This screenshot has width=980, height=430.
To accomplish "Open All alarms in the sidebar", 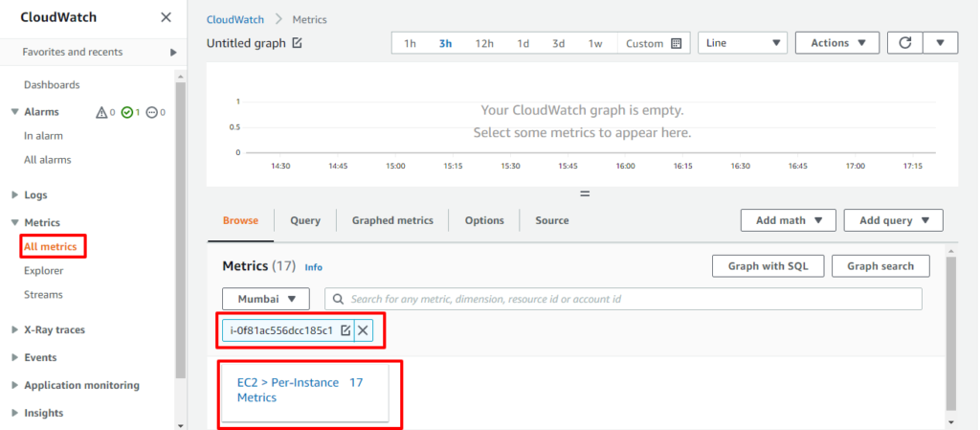I will pos(48,159).
